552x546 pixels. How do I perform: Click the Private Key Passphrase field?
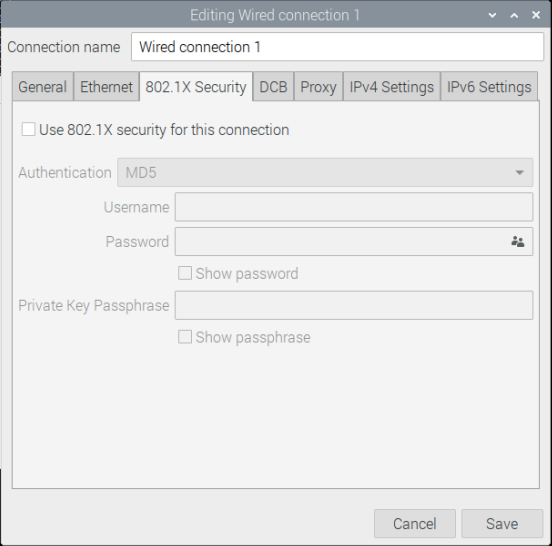click(x=354, y=305)
